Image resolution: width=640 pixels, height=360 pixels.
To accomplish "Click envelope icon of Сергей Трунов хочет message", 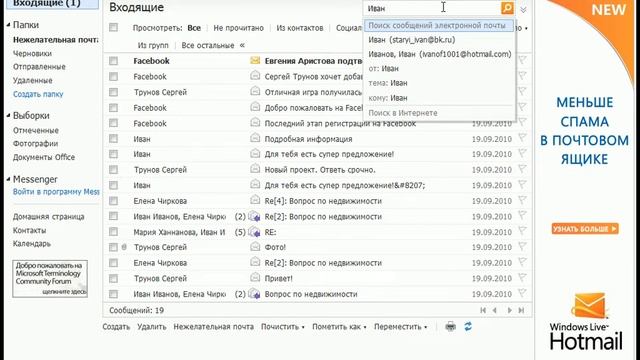I will [x=255, y=76].
